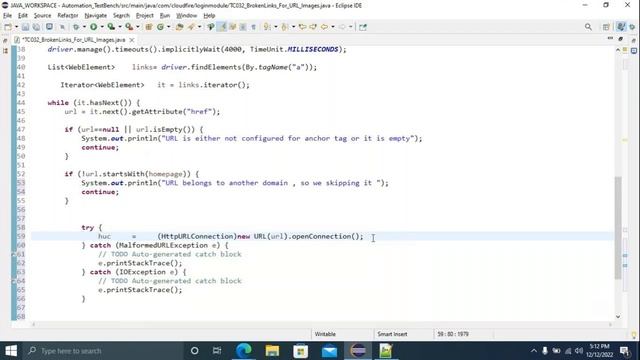640x360 pixels.
Task: Click the horizontal scrollbar right arrow
Action: click(611, 325)
